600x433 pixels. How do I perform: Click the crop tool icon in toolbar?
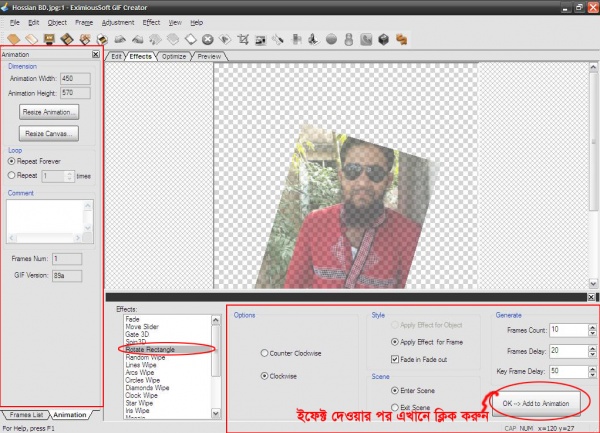tap(243, 40)
